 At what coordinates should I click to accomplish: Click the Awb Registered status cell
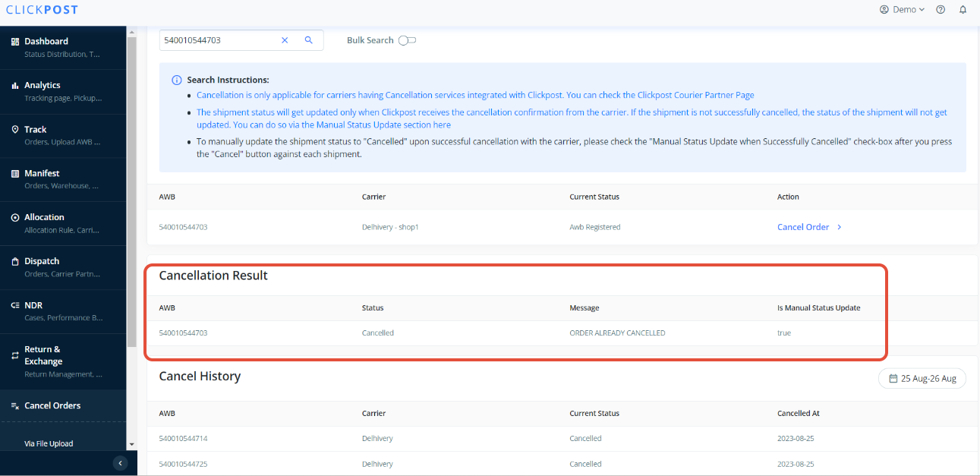pos(594,227)
